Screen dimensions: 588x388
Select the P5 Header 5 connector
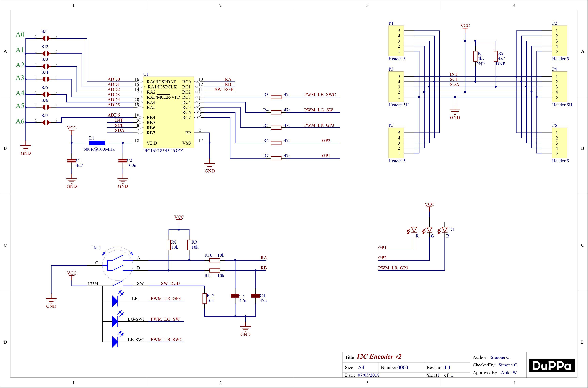point(396,143)
